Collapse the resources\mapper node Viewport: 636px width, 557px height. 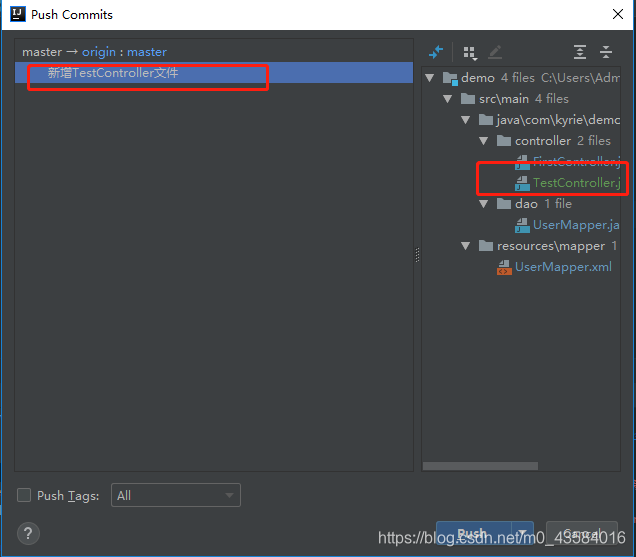[466, 246]
